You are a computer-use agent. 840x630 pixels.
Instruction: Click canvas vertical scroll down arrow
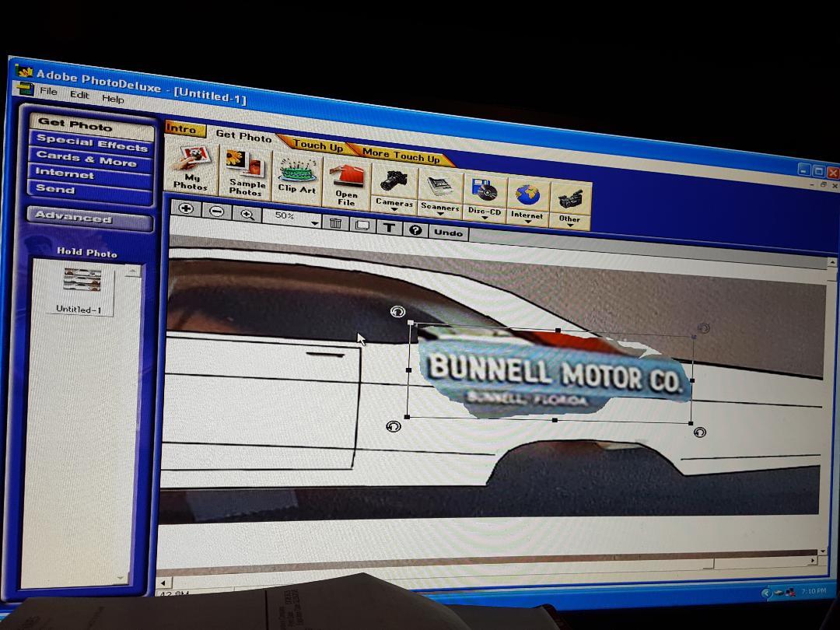click(824, 551)
